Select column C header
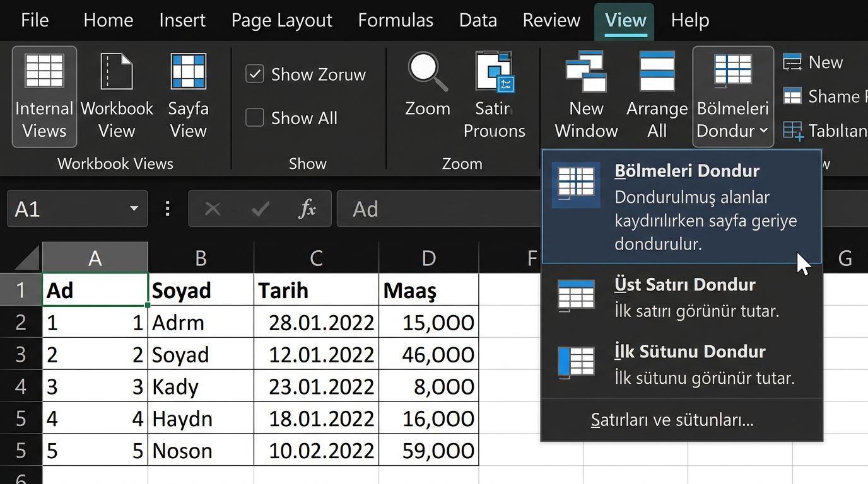 pos(316,258)
